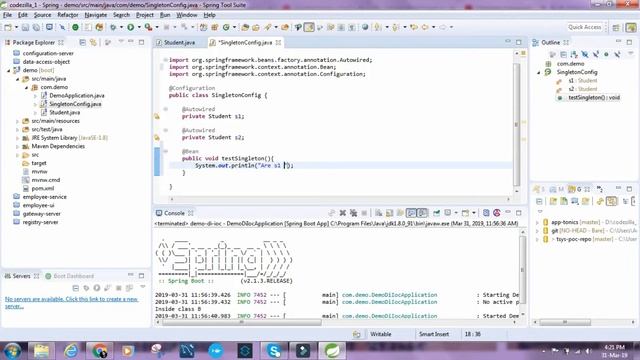Click the Save toolbar icon
Viewport: 640px width, 360px height.
tap(25, 27)
